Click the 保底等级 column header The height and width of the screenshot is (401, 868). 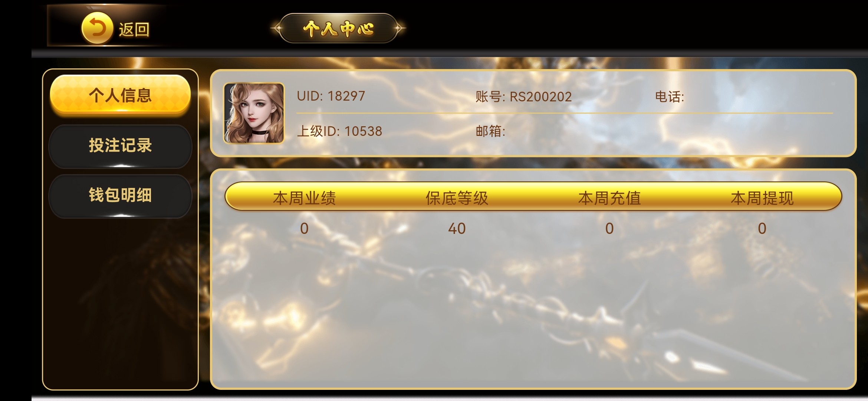(x=457, y=198)
